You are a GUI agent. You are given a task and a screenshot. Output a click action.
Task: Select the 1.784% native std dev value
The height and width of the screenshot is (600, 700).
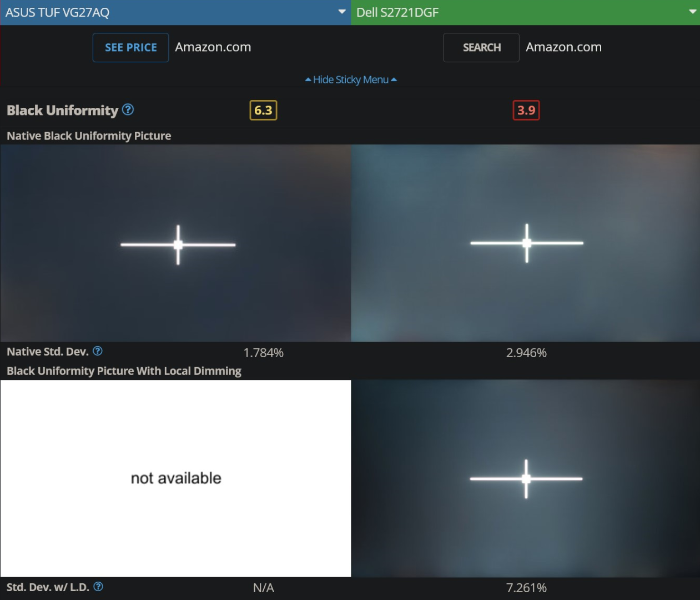(x=263, y=353)
